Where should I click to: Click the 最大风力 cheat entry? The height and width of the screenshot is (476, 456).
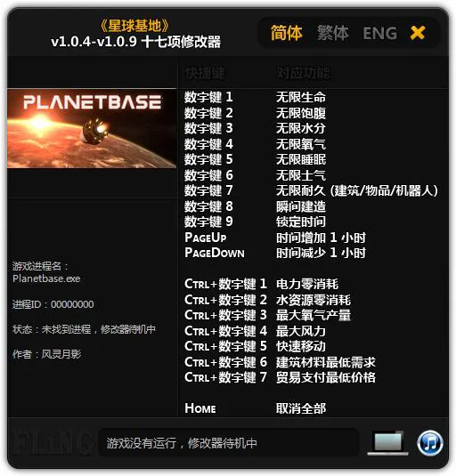[301, 331]
